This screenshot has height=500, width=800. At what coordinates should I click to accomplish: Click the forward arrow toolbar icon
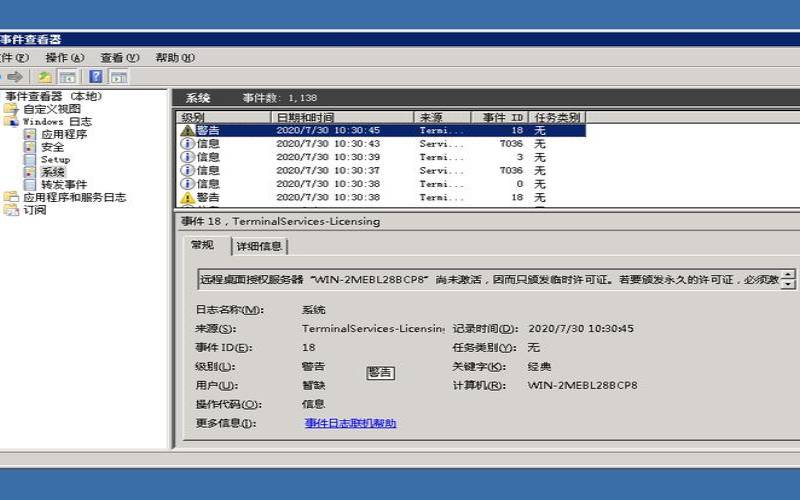(15, 76)
